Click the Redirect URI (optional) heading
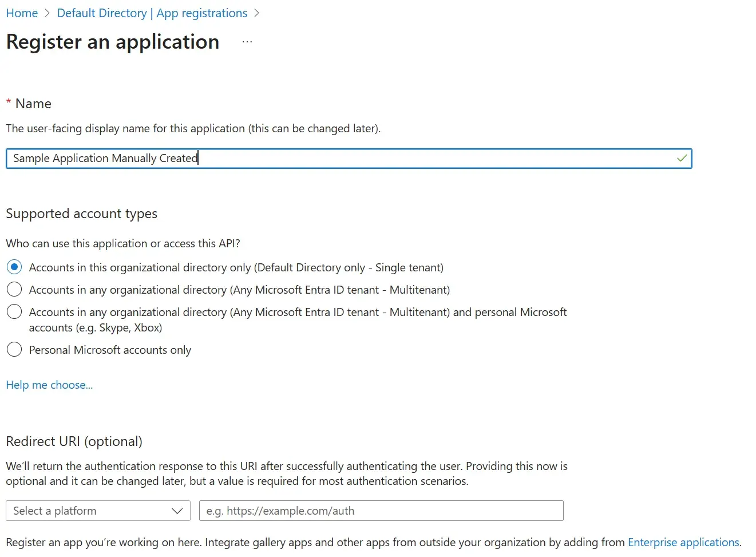This screenshot has width=756, height=557. point(74,441)
